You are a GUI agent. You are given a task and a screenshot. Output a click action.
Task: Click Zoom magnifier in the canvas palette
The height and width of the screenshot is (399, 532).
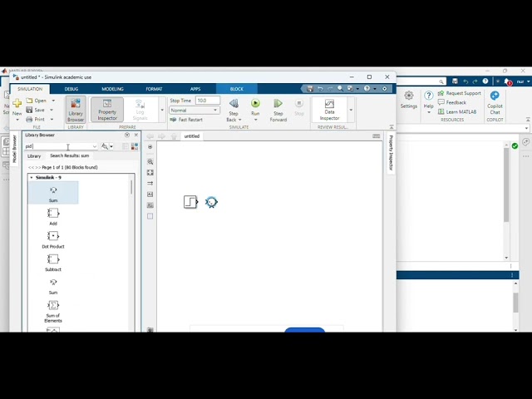pos(150,161)
